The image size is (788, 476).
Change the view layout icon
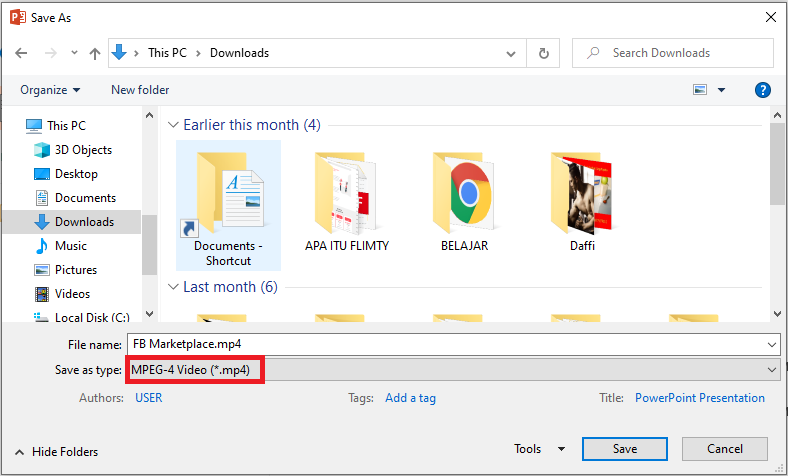click(700, 90)
